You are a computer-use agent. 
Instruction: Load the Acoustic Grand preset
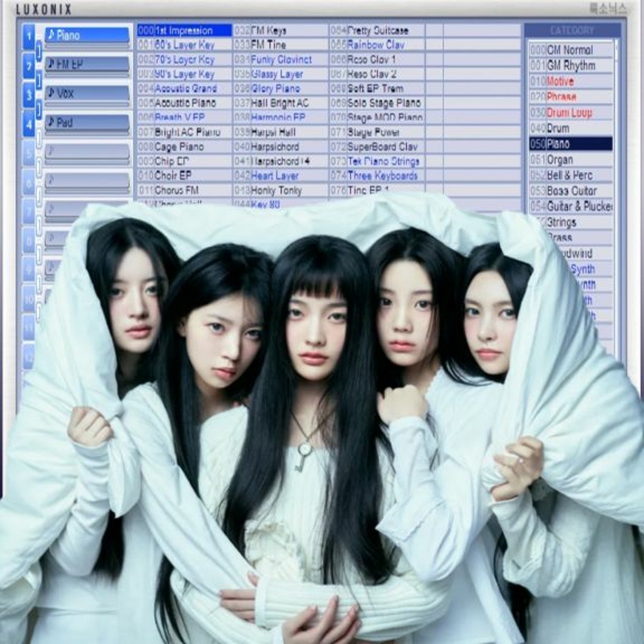[185, 88]
